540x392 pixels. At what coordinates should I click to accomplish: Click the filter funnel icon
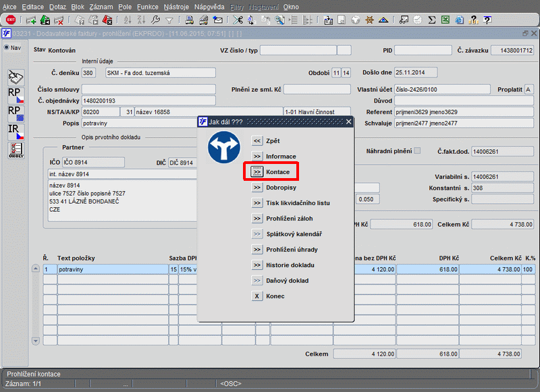[x=169, y=21]
